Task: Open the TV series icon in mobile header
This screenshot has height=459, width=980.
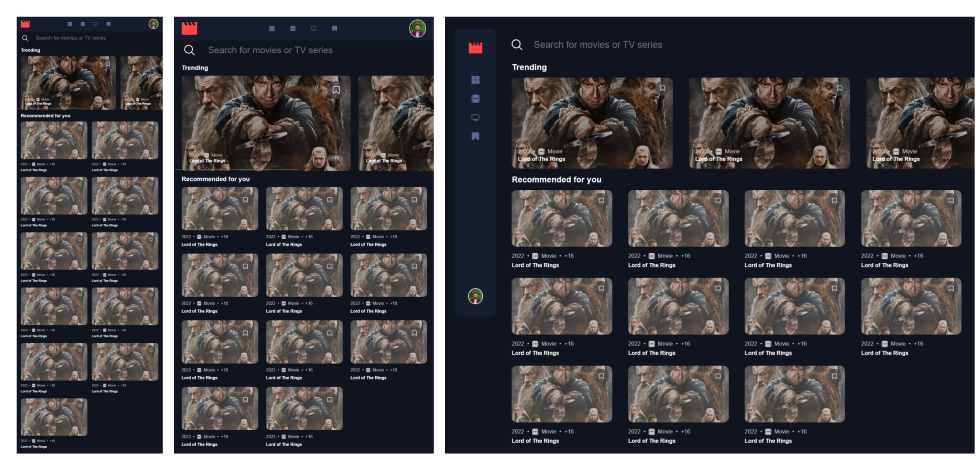Action: coord(96,24)
